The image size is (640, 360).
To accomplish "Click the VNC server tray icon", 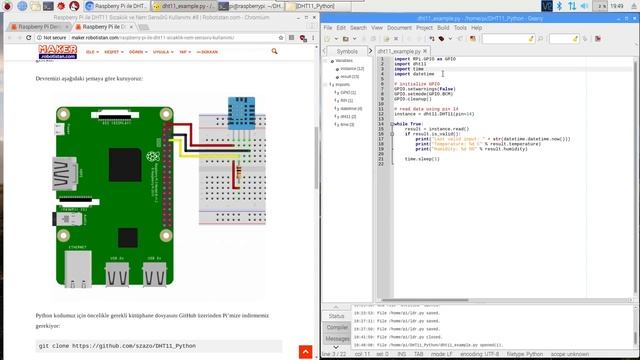I will click(x=547, y=6).
